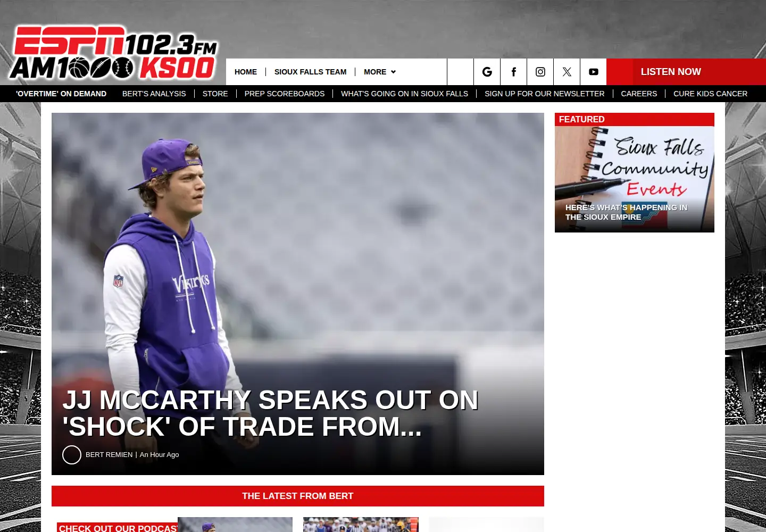Click the FEATURED section header
This screenshot has height=532, width=766.
click(x=635, y=119)
